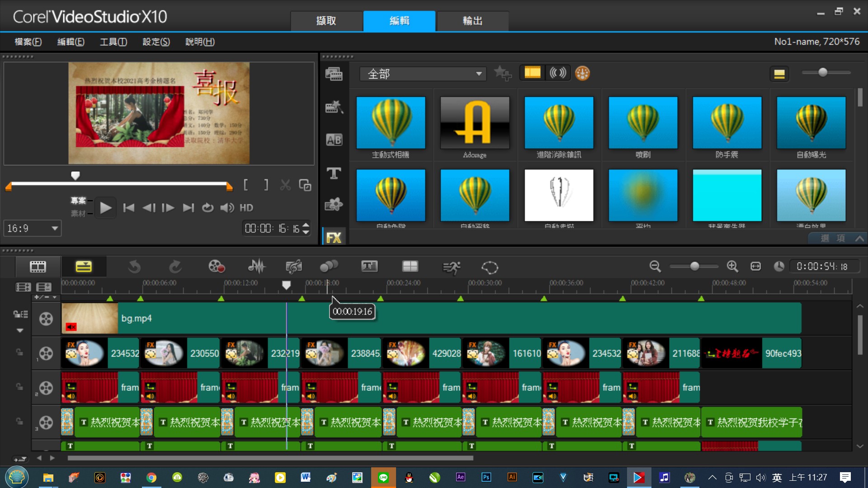
Task: Open the Graphic library flower icon
Action: tap(334, 205)
